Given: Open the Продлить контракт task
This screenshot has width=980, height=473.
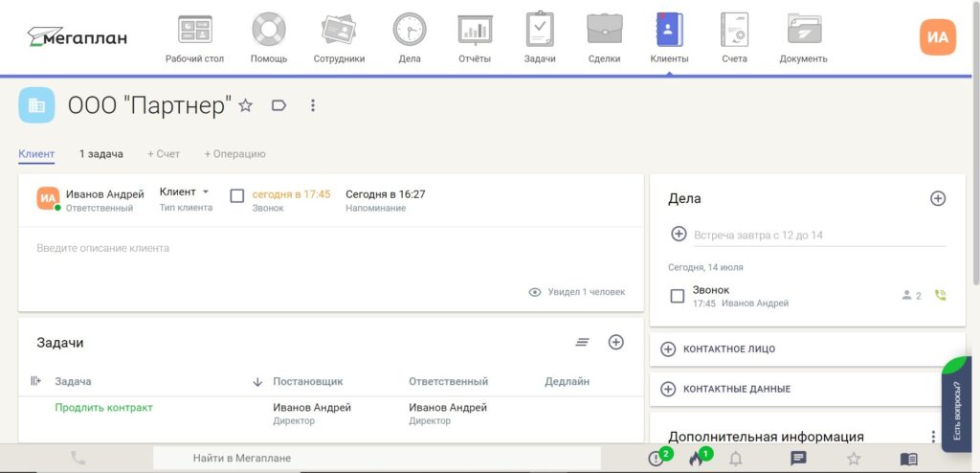Looking at the screenshot, I should click(103, 408).
